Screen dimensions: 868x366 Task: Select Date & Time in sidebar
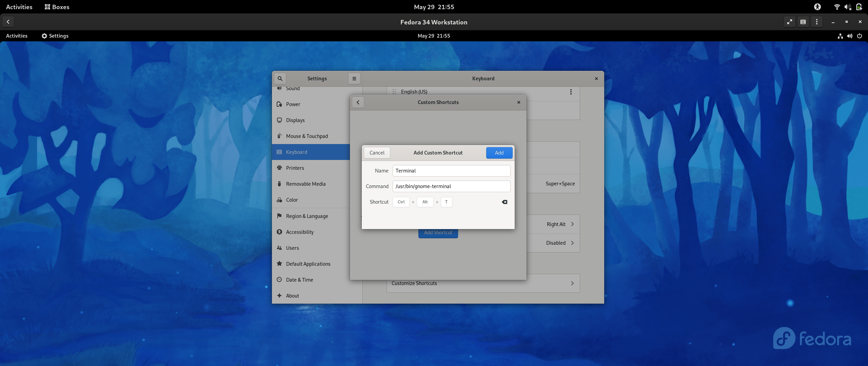[x=311, y=280]
